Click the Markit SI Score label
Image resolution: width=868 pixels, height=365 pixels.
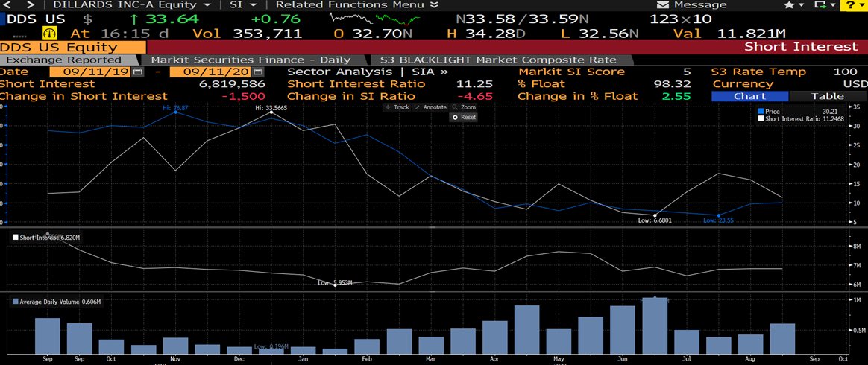[572, 72]
